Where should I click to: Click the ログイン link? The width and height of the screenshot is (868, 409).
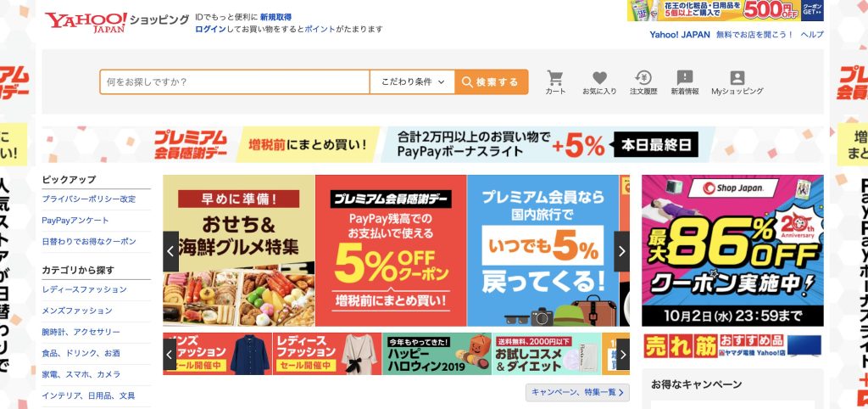click(x=210, y=30)
